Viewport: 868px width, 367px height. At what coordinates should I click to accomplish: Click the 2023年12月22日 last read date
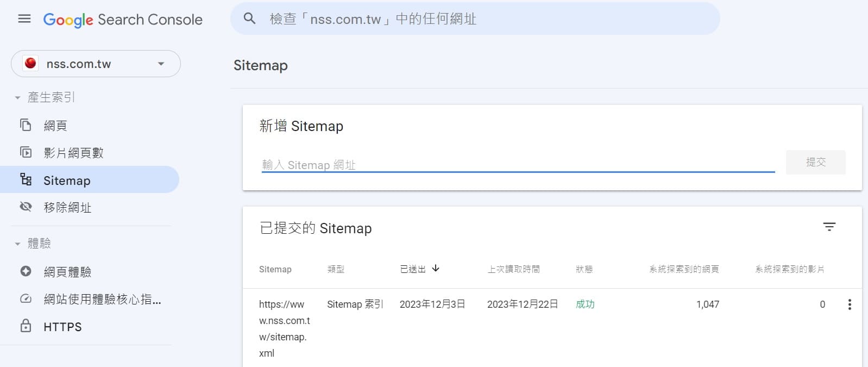coord(523,304)
